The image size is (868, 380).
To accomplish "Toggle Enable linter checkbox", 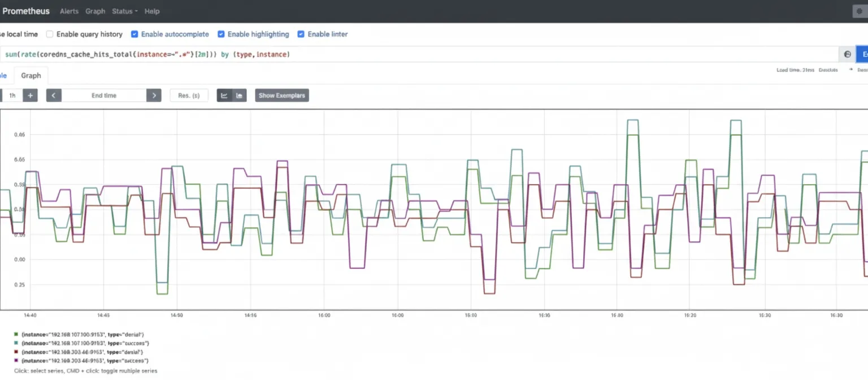I will (301, 34).
